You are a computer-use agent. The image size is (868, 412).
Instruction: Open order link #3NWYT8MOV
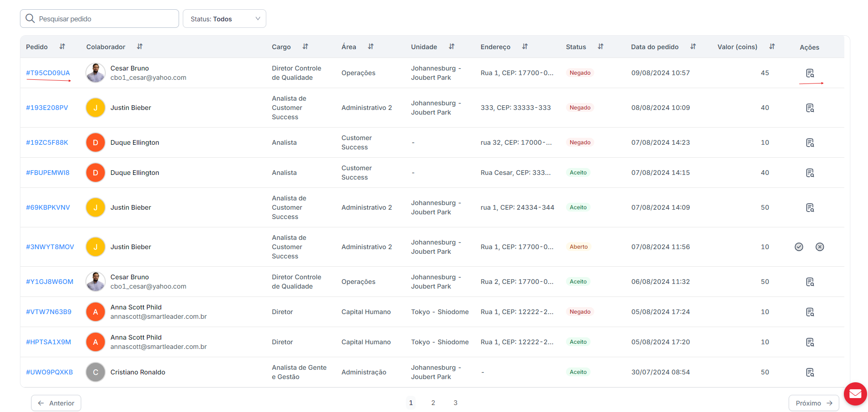50,247
